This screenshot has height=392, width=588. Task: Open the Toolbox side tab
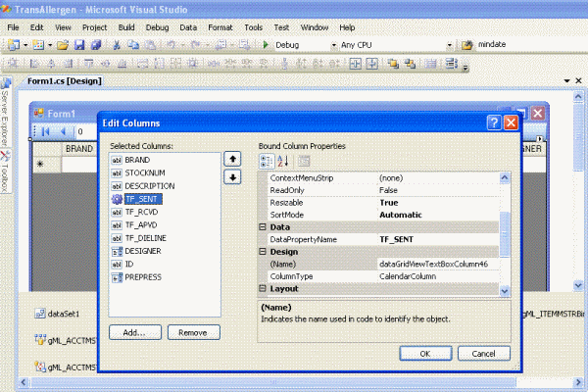click(x=5, y=171)
